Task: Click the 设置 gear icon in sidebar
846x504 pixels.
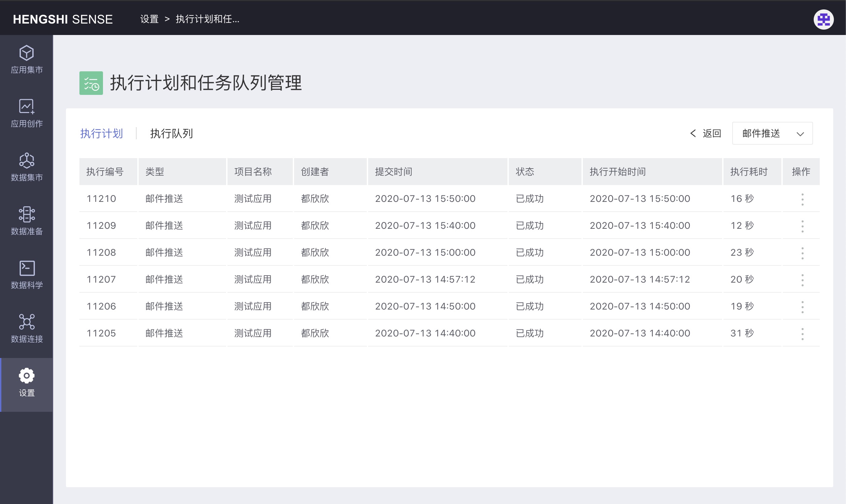Action: pyautogui.click(x=27, y=375)
